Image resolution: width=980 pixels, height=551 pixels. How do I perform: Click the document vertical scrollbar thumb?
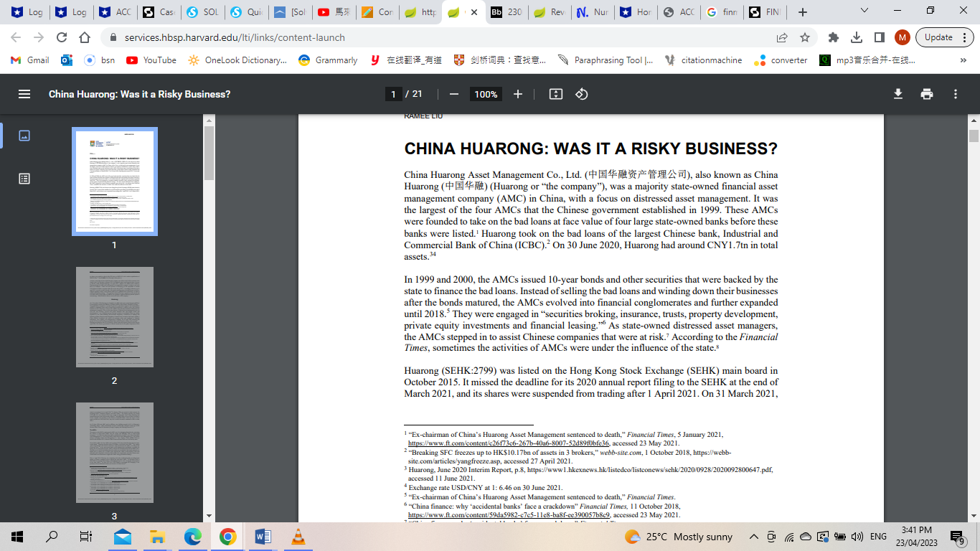coord(974,136)
